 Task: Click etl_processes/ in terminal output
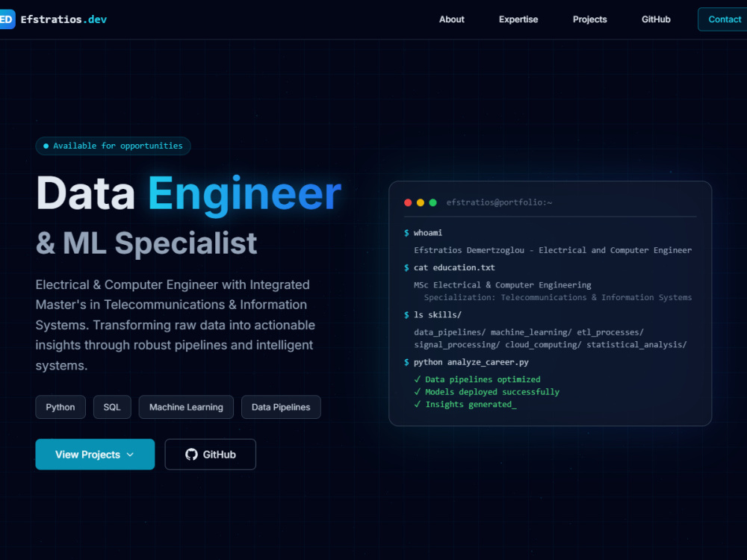(x=610, y=332)
